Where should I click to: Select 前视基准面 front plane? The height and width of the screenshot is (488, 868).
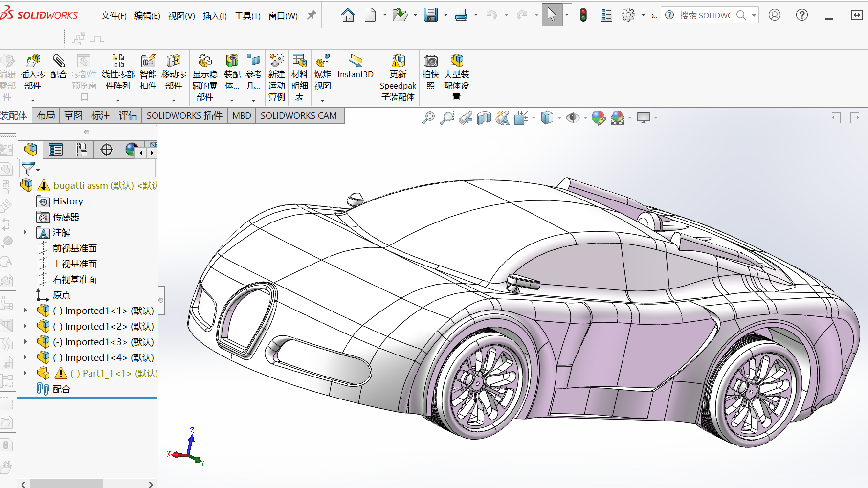[75, 248]
